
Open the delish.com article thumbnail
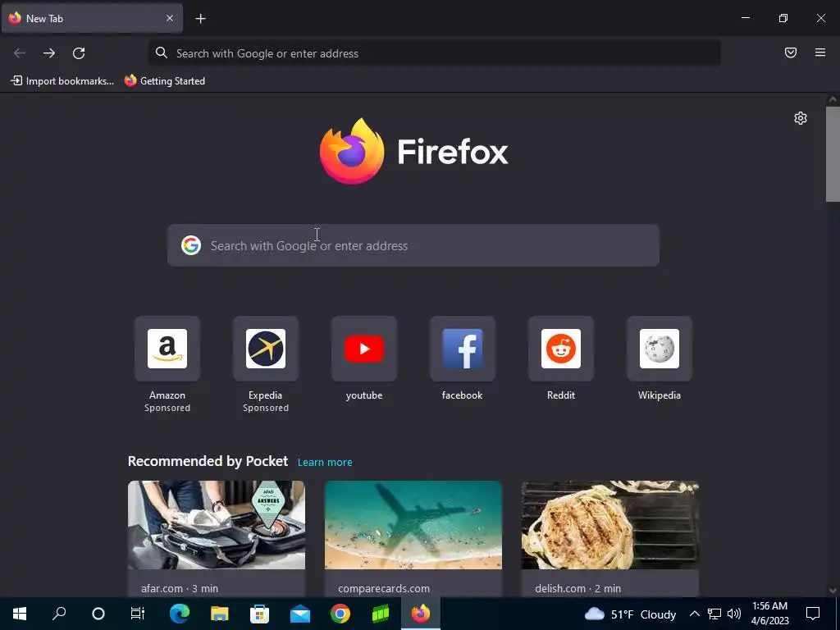[x=610, y=525]
